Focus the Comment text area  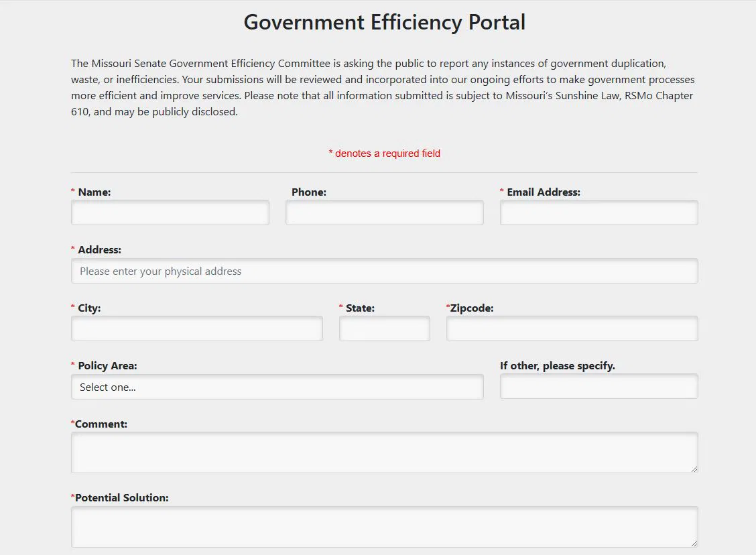pyautogui.click(x=384, y=452)
